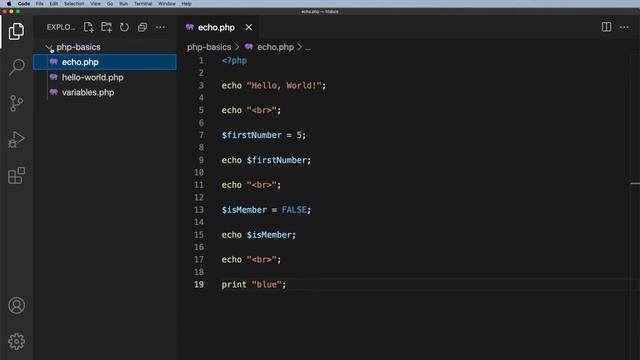640x360 pixels.
Task: Click the echo "<br>" on line 17
Action: (251, 260)
